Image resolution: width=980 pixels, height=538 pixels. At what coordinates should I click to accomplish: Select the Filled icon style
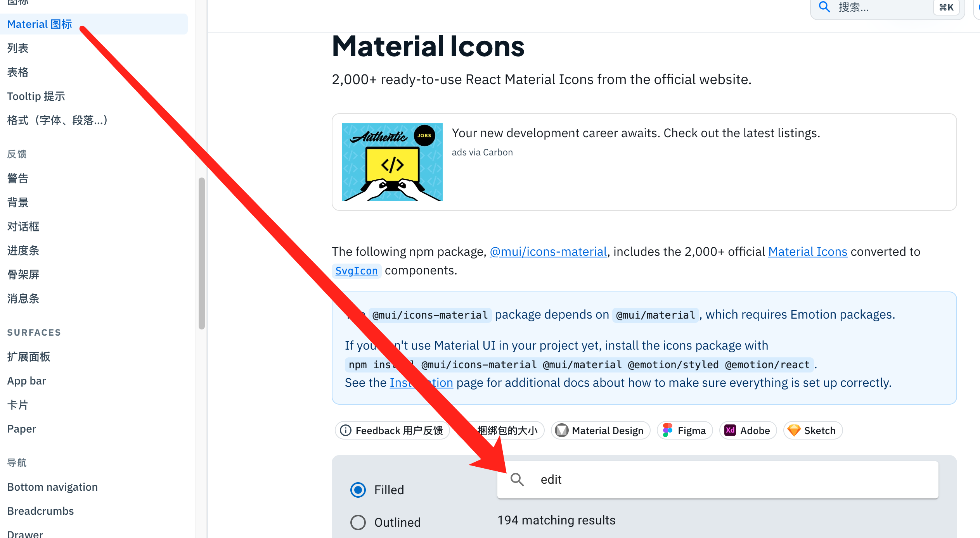click(x=358, y=490)
